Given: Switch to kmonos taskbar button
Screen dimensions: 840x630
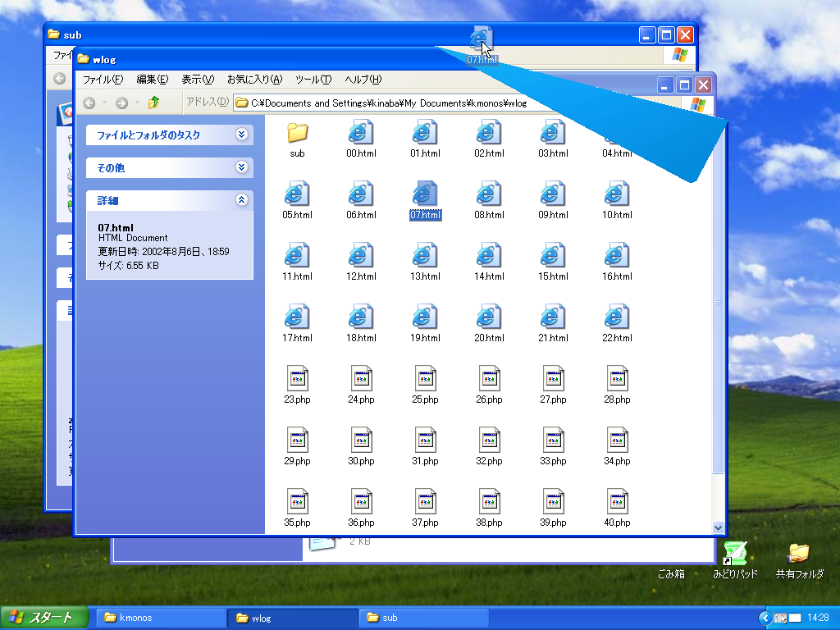Looking at the screenshot, I should pos(162,618).
